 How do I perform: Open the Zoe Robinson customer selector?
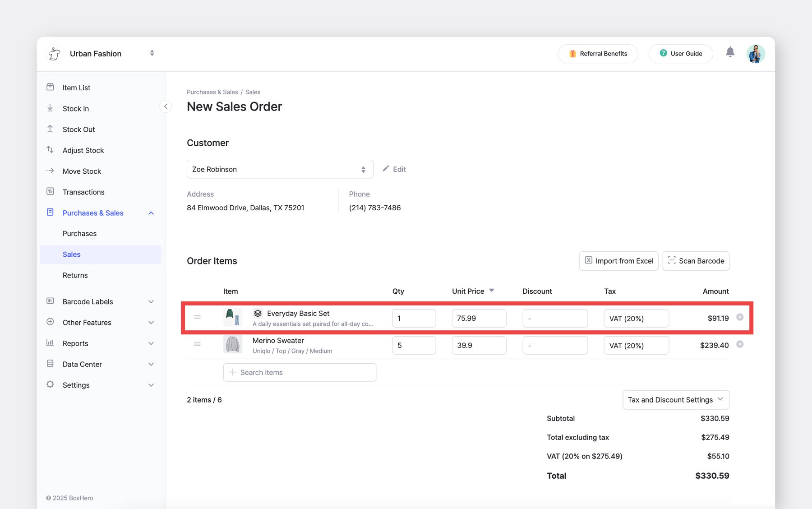(280, 169)
